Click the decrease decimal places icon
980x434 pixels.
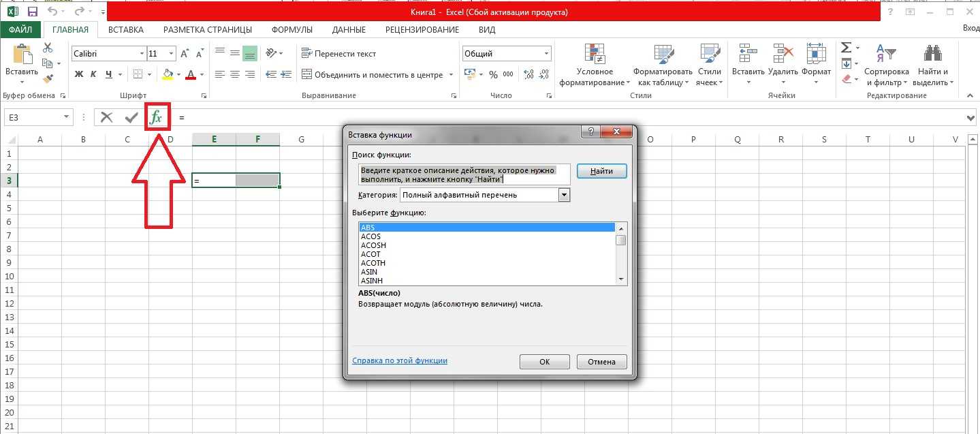[x=542, y=74]
